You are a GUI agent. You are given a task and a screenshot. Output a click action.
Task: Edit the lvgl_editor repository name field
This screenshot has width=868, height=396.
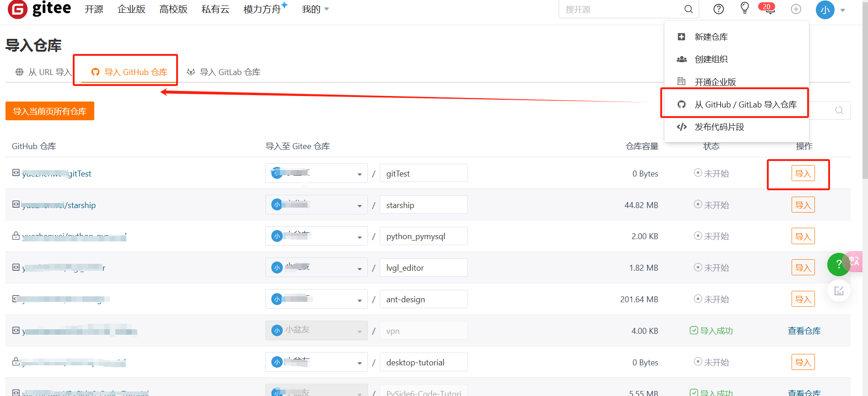(x=423, y=268)
